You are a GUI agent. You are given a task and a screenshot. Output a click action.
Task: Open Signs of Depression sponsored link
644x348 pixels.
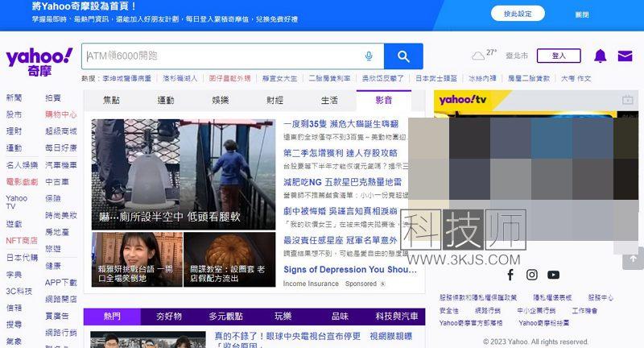pyautogui.click(x=350, y=270)
